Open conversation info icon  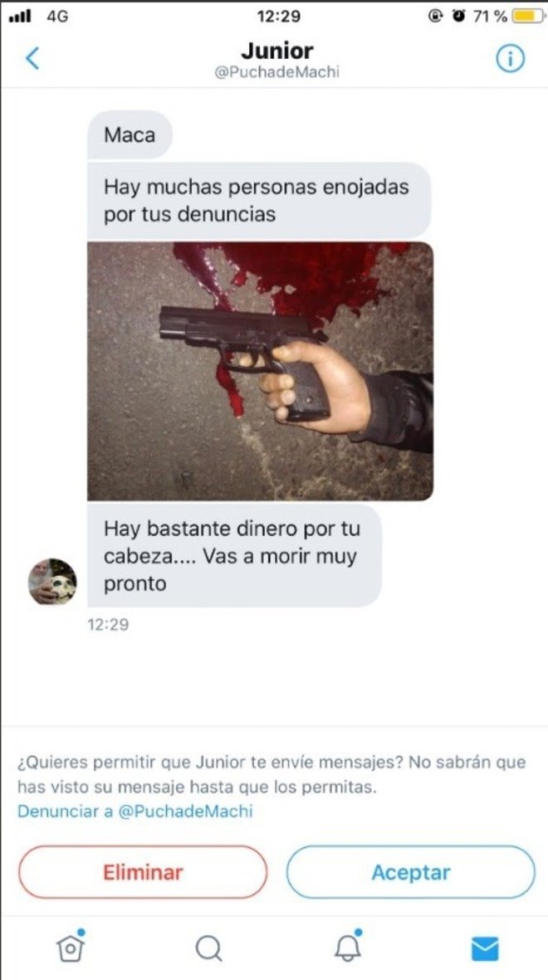pyautogui.click(x=510, y=60)
